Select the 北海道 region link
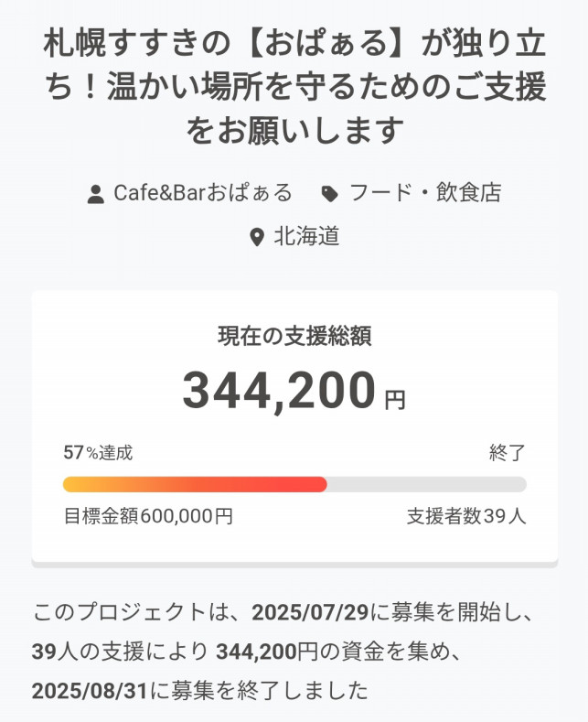 coord(307,237)
